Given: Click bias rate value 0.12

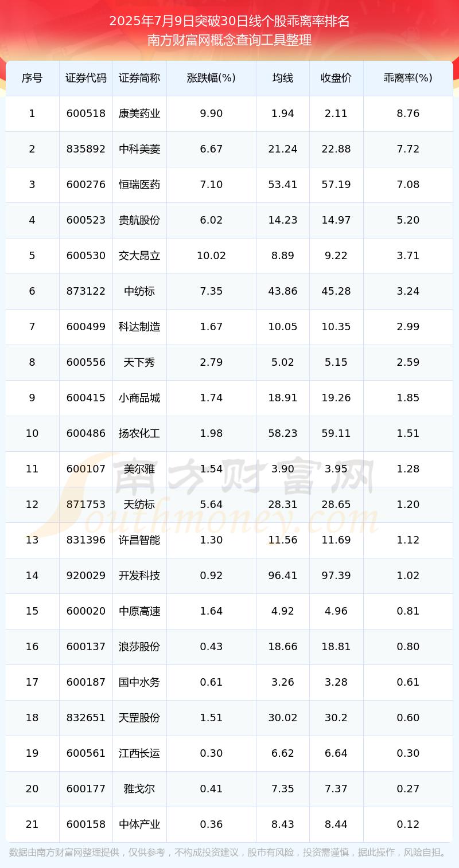Looking at the screenshot, I should click(408, 824).
